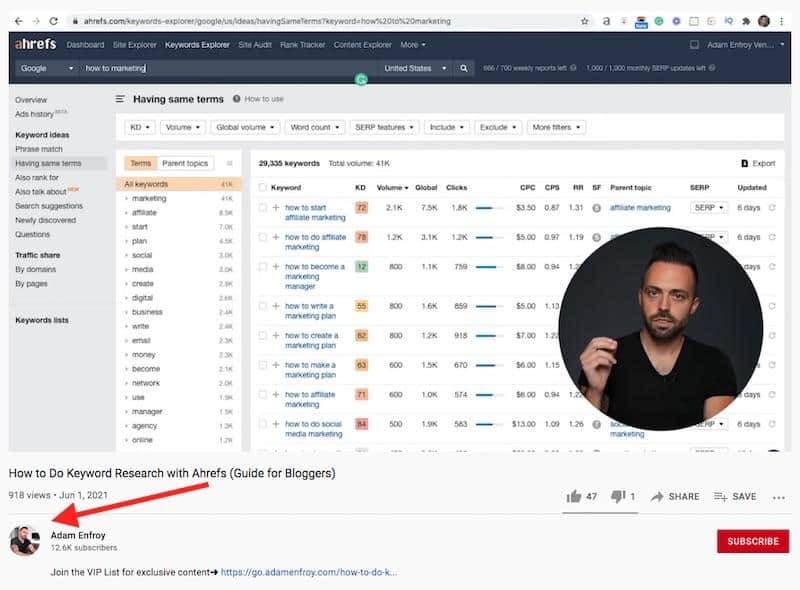The width and height of the screenshot is (800, 590).
Task: Add 'how to become a marketing manager' with plus icon
Action: (276, 267)
